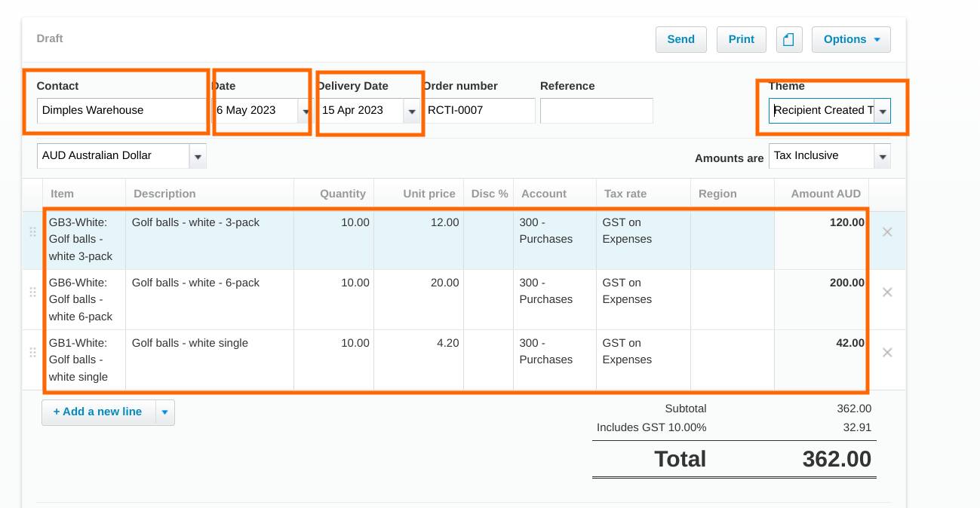Click the drag handle on the GB1-White row

pos(33,353)
